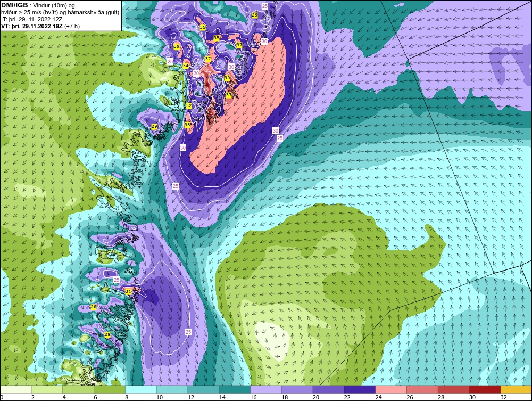Click the 16–18 m/s light purple legend swatch
Image resolution: width=532 pixels, height=401 pixels.
click(266, 389)
